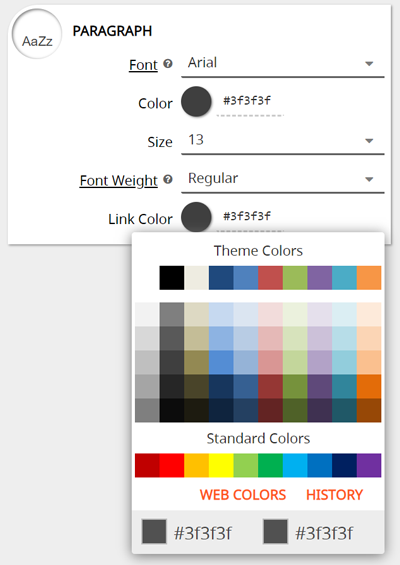Choose yellow in Standard Colors

tap(221, 466)
